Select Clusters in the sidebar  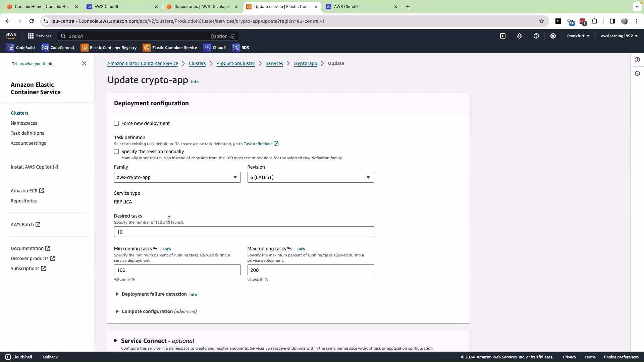(19, 113)
